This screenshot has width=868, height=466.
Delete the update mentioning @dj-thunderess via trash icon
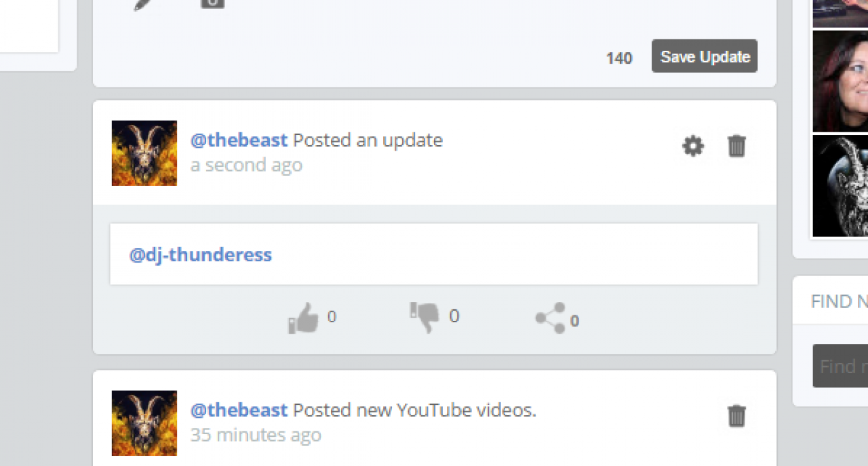click(x=736, y=146)
